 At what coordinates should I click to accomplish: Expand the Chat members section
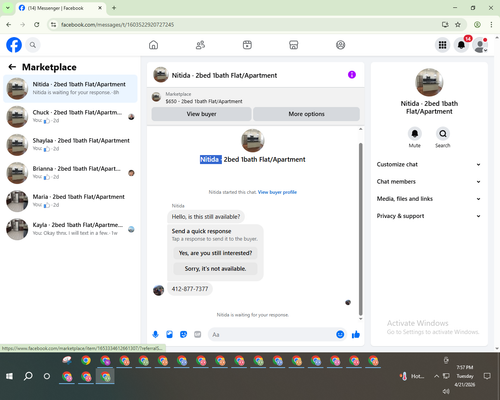pos(429,182)
